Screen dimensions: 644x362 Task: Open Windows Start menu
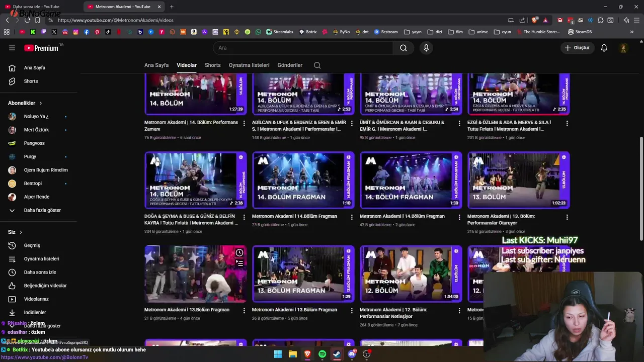(278, 354)
